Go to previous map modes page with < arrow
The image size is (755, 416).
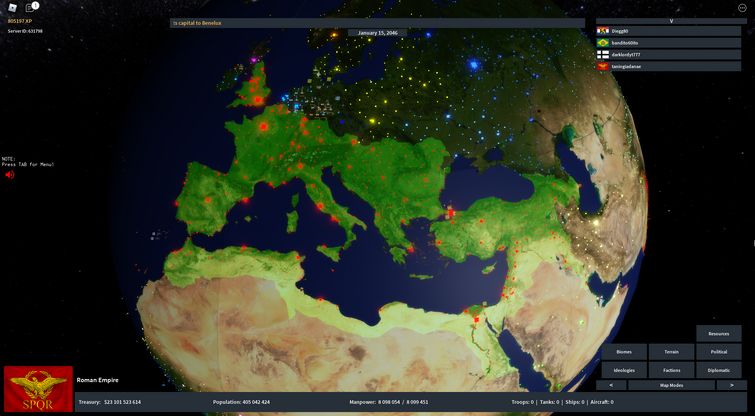point(611,385)
